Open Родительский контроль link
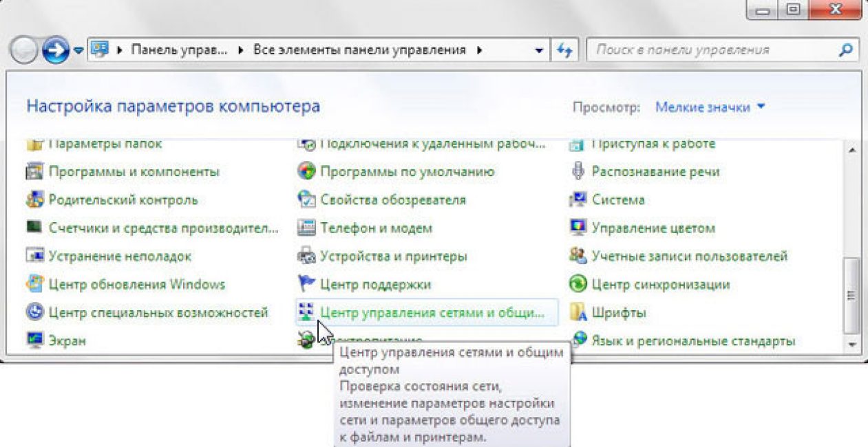 [x=123, y=199]
